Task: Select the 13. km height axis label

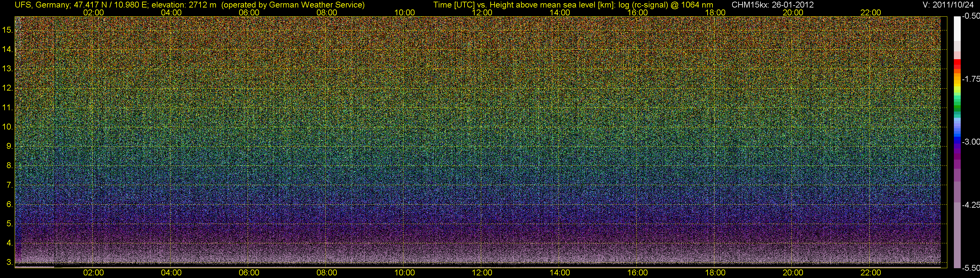Action: [x=8, y=69]
